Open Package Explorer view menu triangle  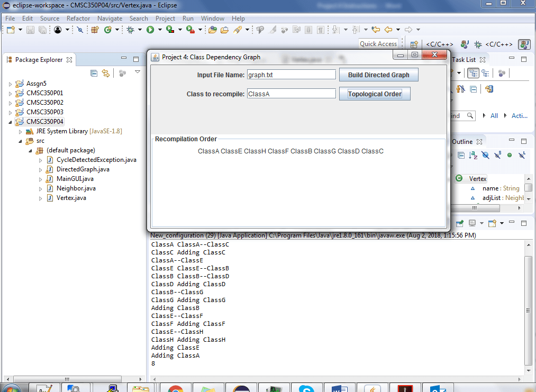click(138, 72)
